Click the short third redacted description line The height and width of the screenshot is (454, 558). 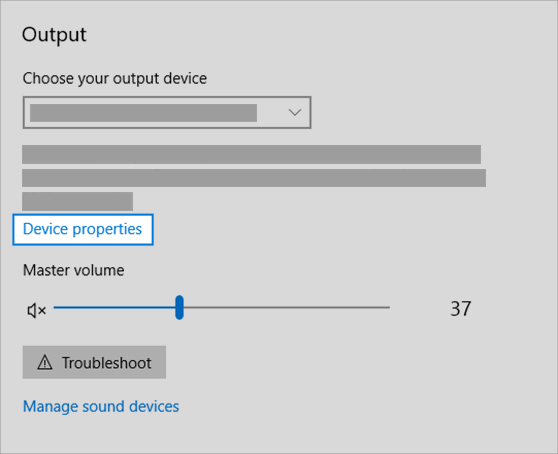pos(78,201)
